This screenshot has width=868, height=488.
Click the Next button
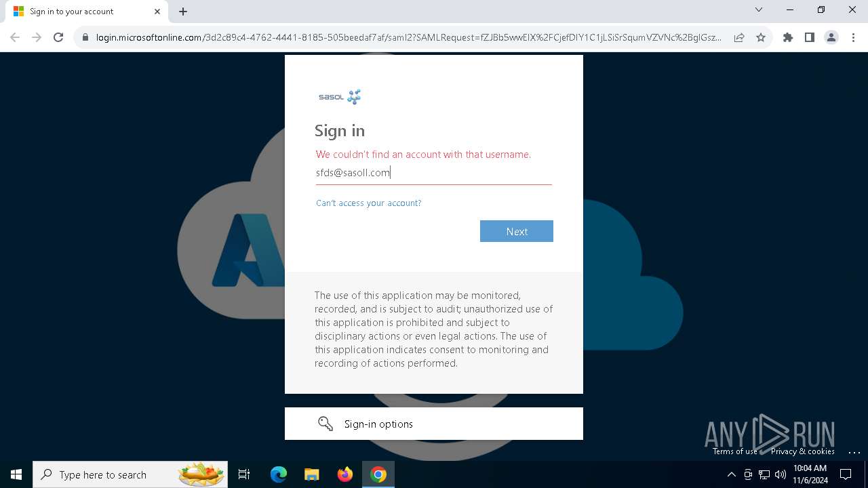pyautogui.click(x=517, y=231)
